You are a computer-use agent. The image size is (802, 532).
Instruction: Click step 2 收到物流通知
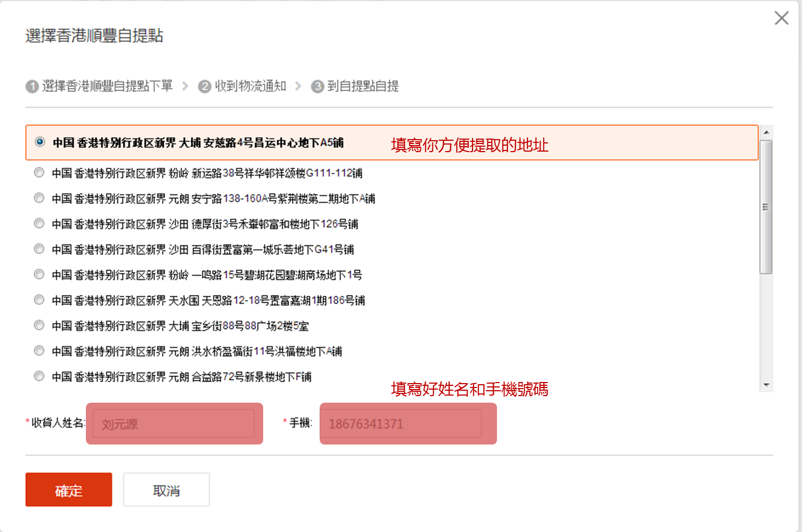(243, 86)
